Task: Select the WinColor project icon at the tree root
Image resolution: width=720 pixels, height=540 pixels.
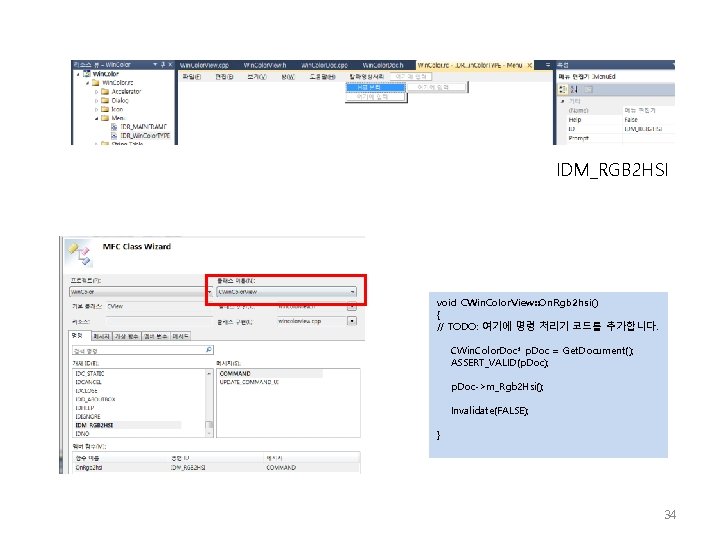Action: [x=86, y=73]
